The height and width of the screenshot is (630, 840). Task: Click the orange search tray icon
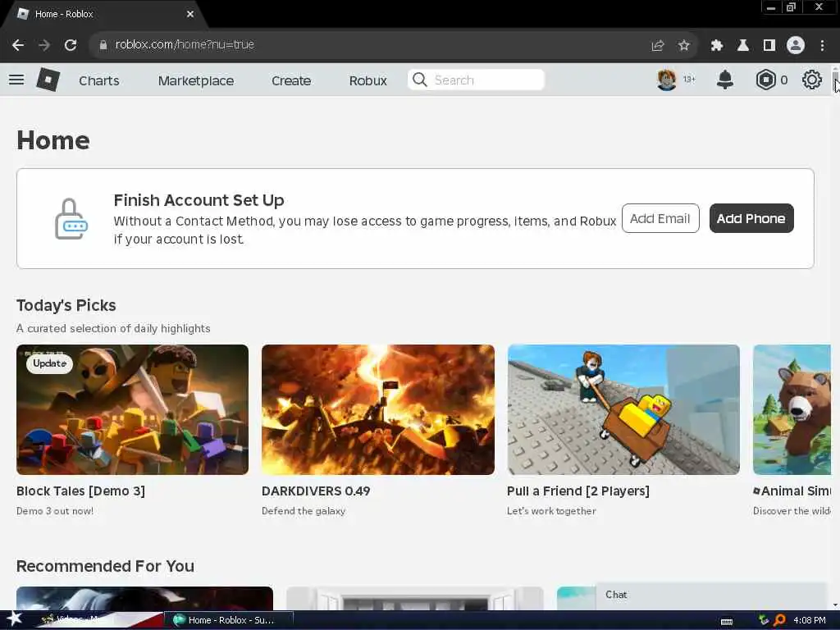(779, 620)
